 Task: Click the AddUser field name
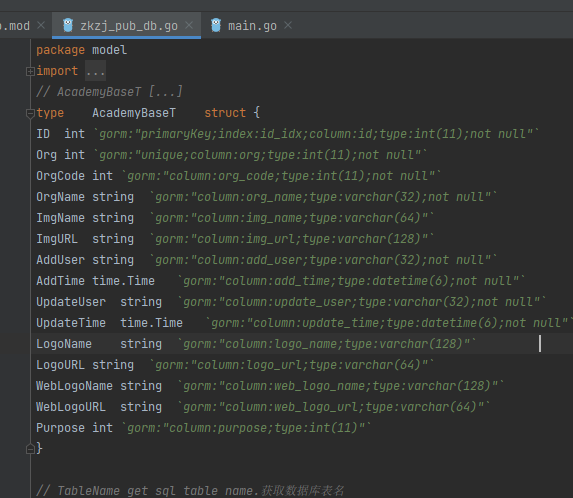(x=60, y=260)
